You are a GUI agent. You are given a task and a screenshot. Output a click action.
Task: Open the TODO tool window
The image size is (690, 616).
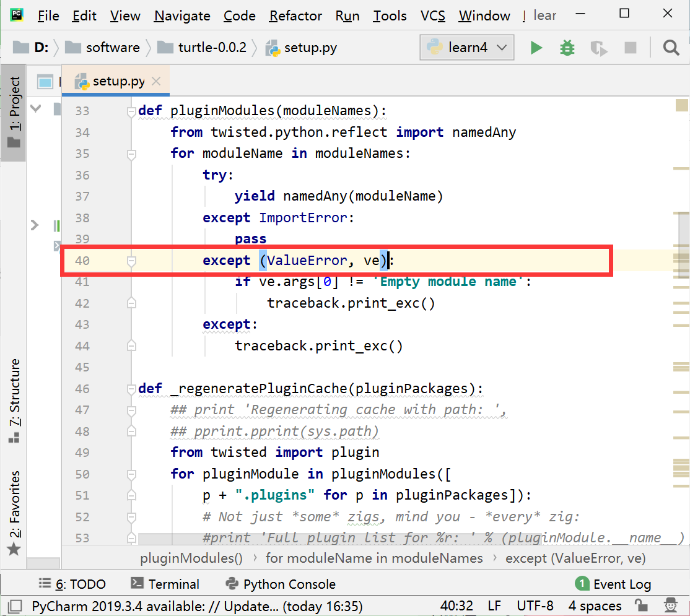(74, 583)
